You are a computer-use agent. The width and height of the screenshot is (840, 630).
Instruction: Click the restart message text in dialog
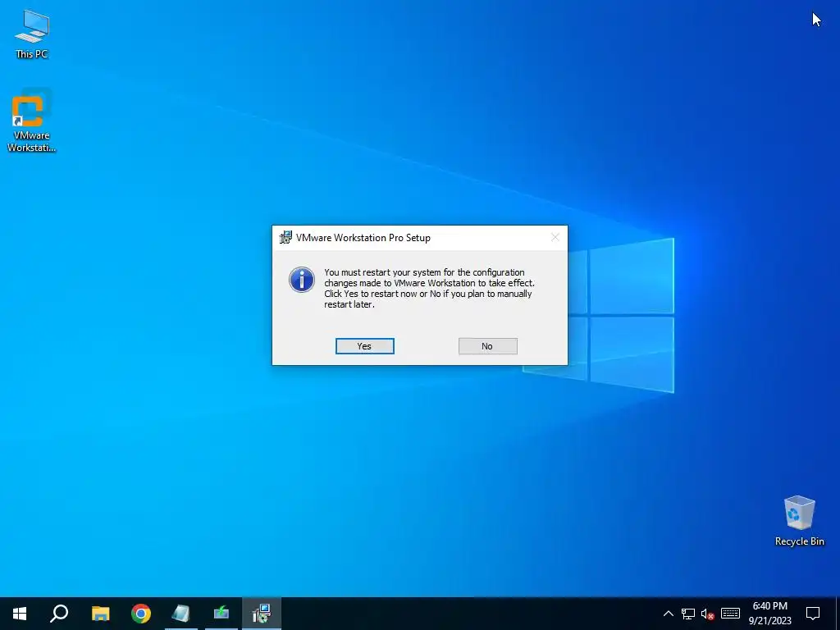coord(429,288)
